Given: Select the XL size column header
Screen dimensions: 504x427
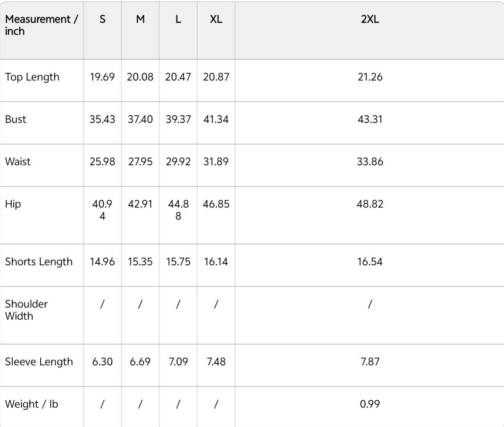Looking at the screenshot, I should tap(216, 19).
